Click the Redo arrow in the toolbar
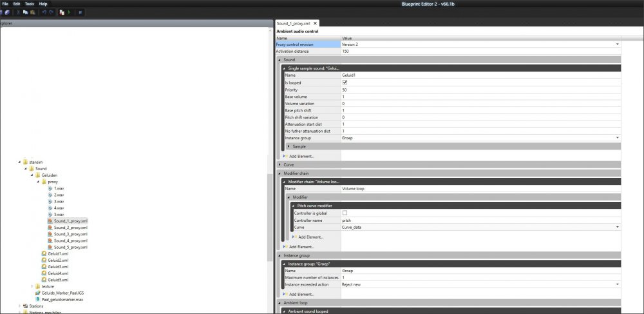 (x=52, y=12)
